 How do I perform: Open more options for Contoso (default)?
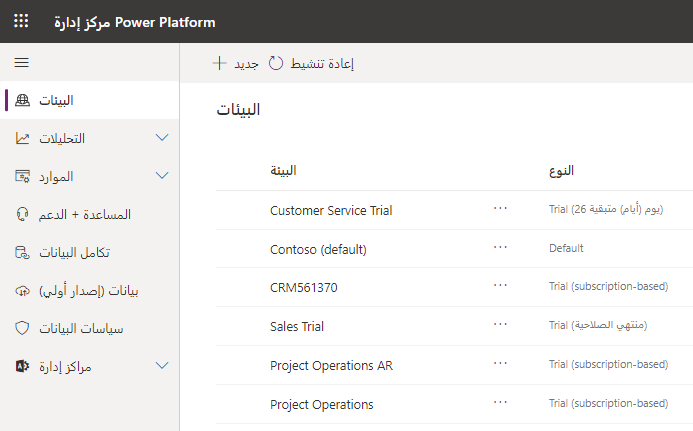[500, 247]
